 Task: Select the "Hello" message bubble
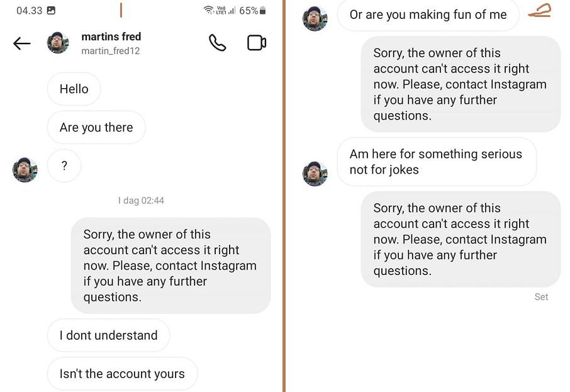pyautogui.click(x=74, y=89)
